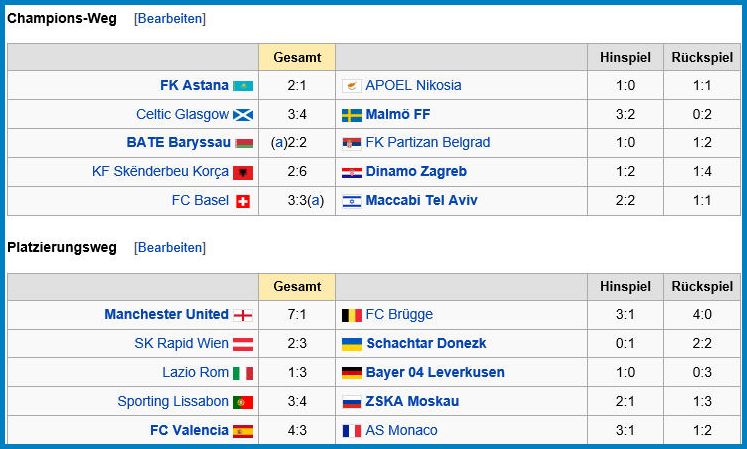Click the Belgium flag beside FC Brügge
Image resolution: width=747 pixels, height=449 pixels.
pos(352,315)
